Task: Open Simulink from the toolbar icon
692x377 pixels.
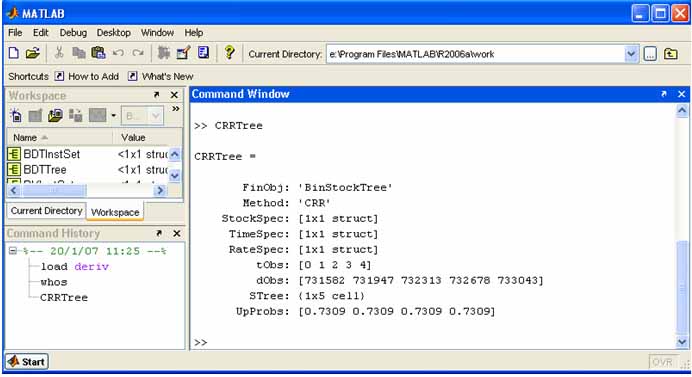Action: pyautogui.click(x=164, y=53)
